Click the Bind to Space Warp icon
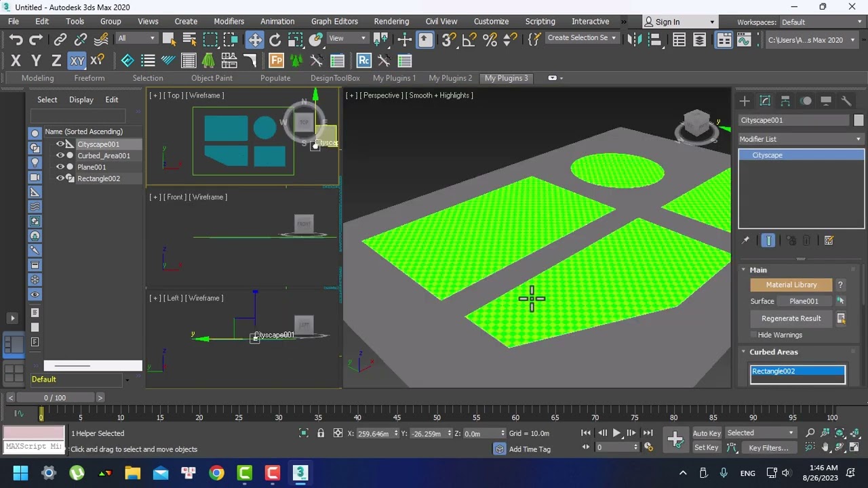This screenshot has width=868, height=488. [101, 40]
